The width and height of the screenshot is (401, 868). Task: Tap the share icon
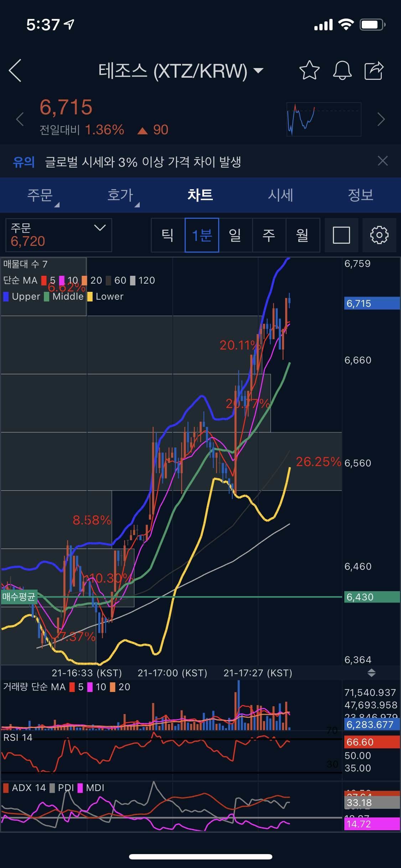pos(374,71)
